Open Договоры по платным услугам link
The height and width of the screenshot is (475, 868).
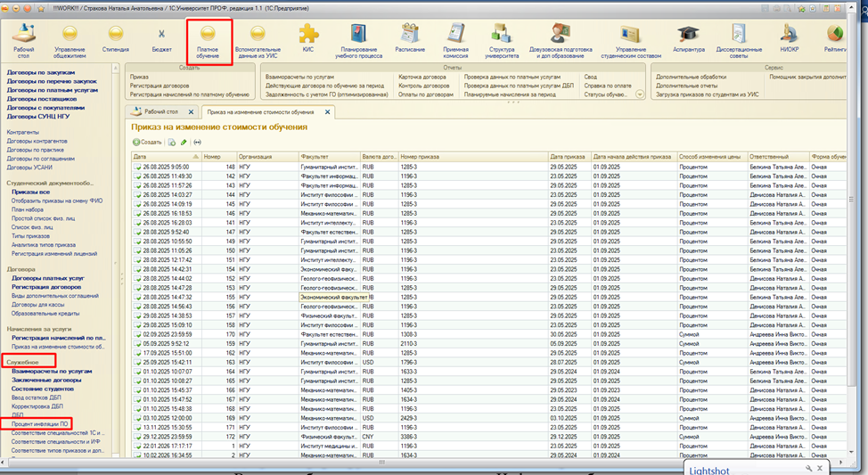(52, 90)
